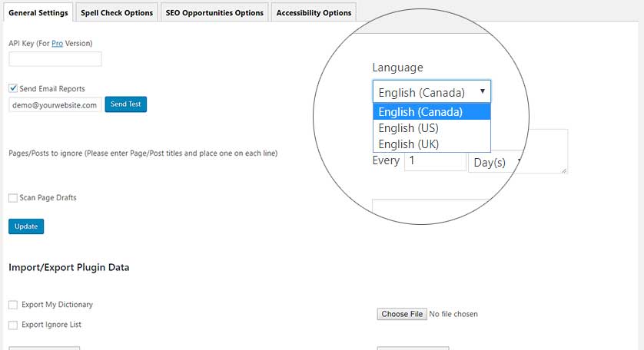Check Export Ignore List option
Image resolution: width=644 pixels, height=350 pixels.
pos(13,325)
